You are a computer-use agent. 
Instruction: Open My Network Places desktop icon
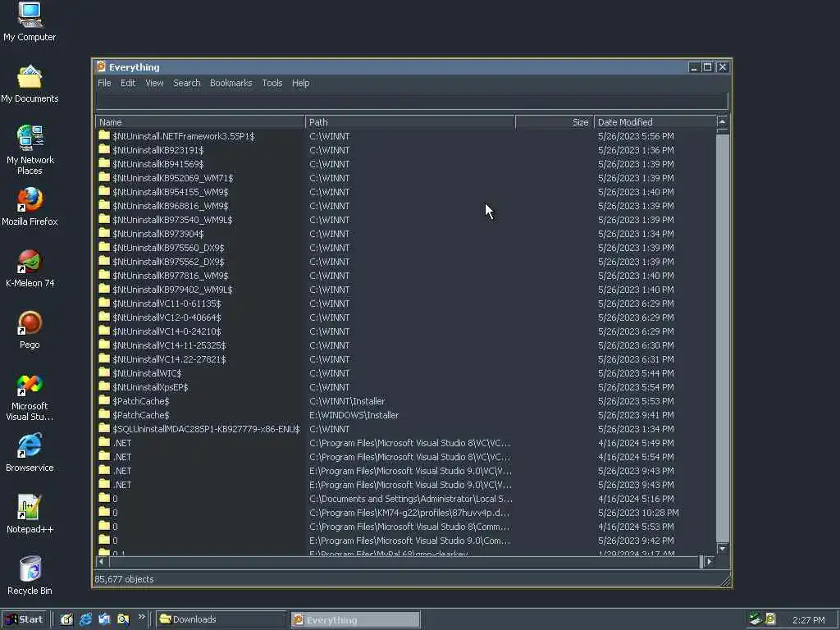[30, 149]
